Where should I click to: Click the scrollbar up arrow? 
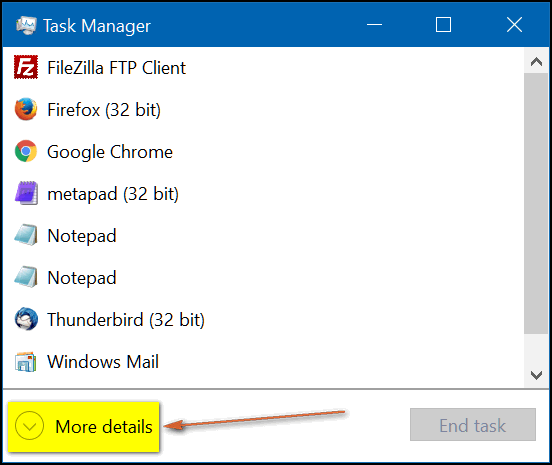(536, 62)
